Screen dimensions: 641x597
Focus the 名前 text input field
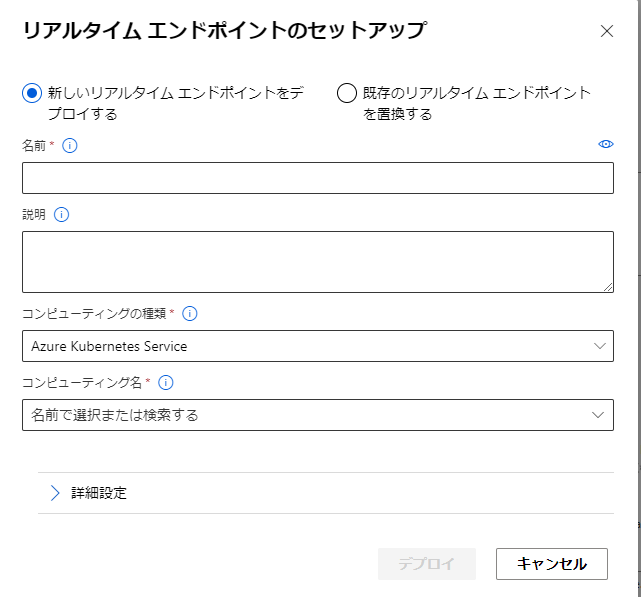pos(317,178)
